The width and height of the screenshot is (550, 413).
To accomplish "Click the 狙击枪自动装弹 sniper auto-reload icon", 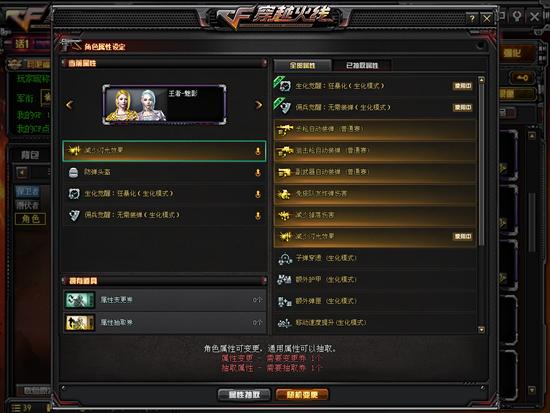I will pos(284,151).
